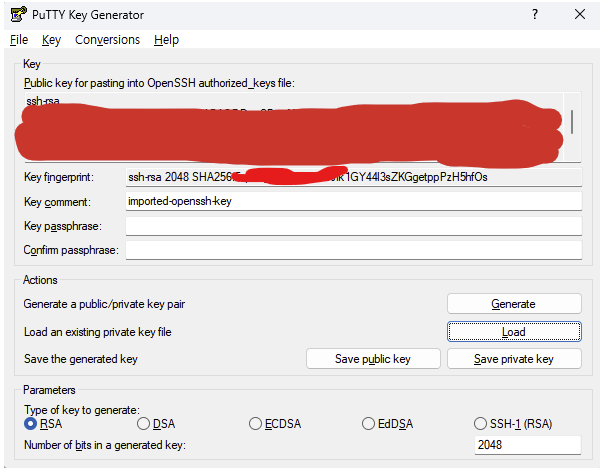The image size is (600, 468).
Task: Select the RSA key type
Action: [x=43, y=424]
